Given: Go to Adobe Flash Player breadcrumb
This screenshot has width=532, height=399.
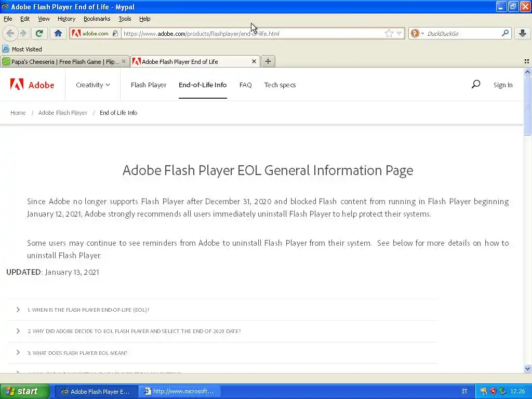Looking at the screenshot, I should coord(63,113).
